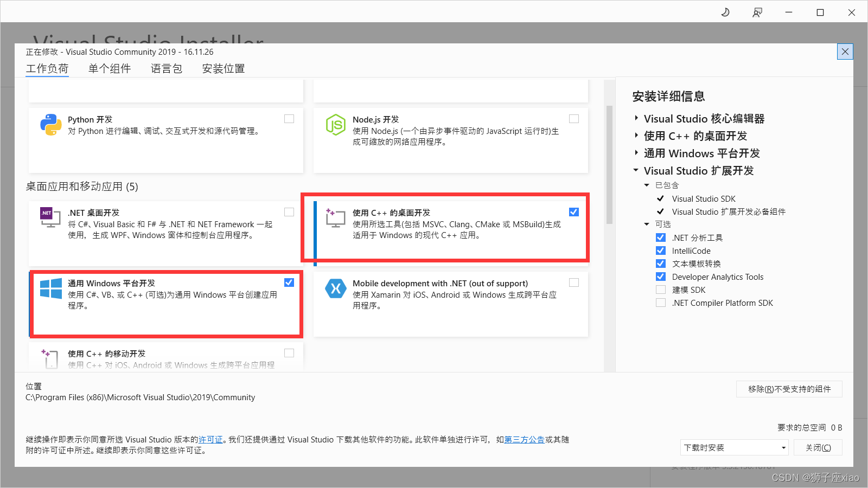Uncheck the 文本模板转换 option

click(661, 264)
